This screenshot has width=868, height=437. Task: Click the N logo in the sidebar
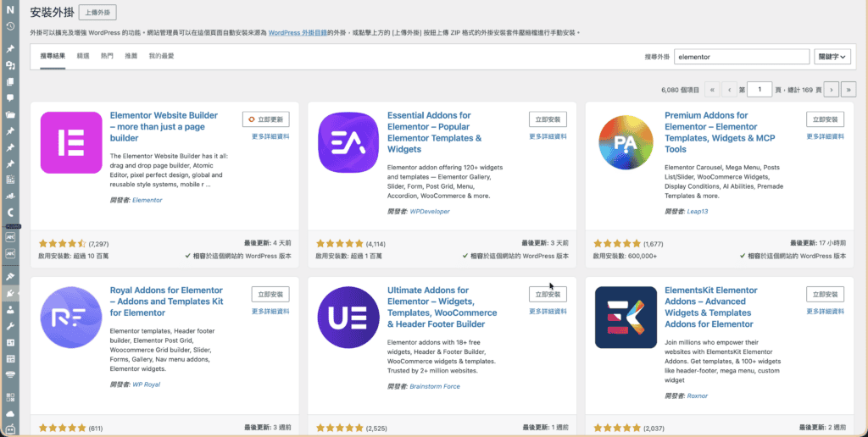(10, 9)
